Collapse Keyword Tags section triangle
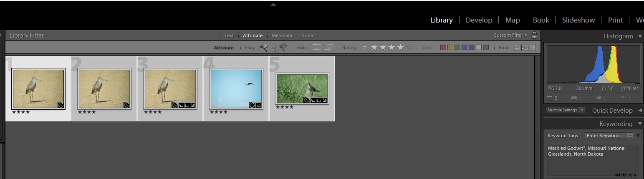The image size is (644, 179). click(638, 136)
